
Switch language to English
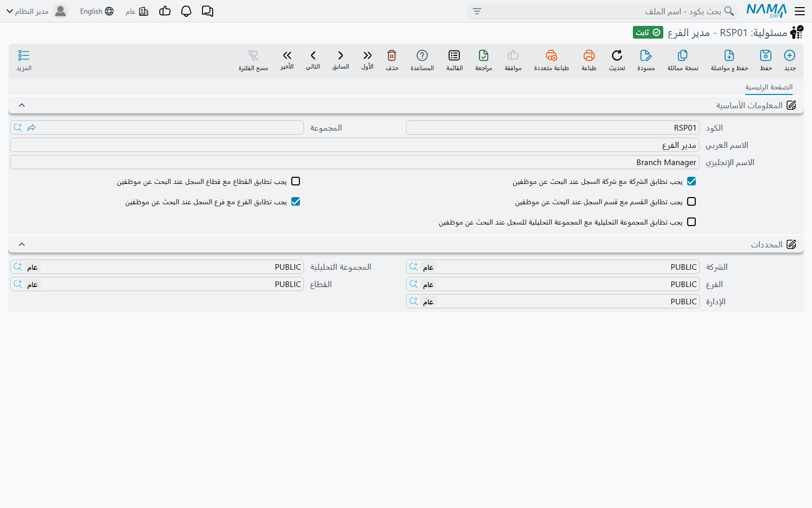click(x=96, y=11)
